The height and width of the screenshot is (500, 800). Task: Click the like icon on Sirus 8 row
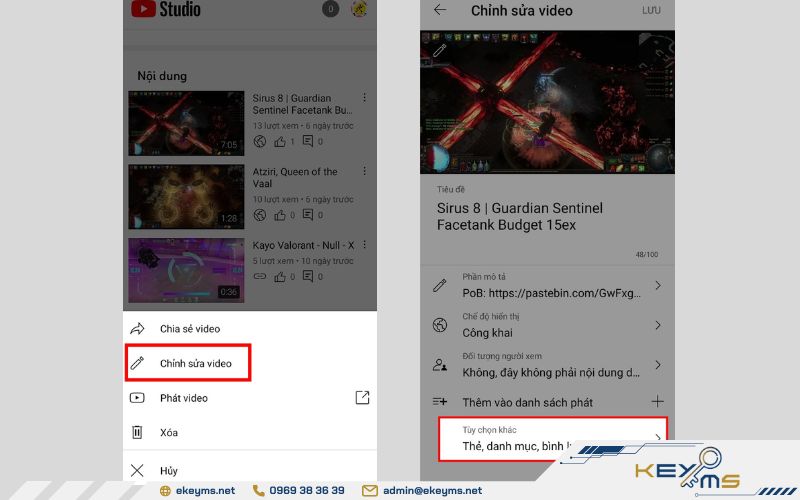click(280, 141)
